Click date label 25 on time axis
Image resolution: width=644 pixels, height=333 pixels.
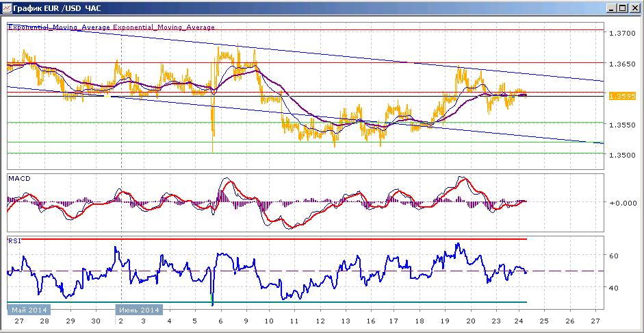coord(544,321)
